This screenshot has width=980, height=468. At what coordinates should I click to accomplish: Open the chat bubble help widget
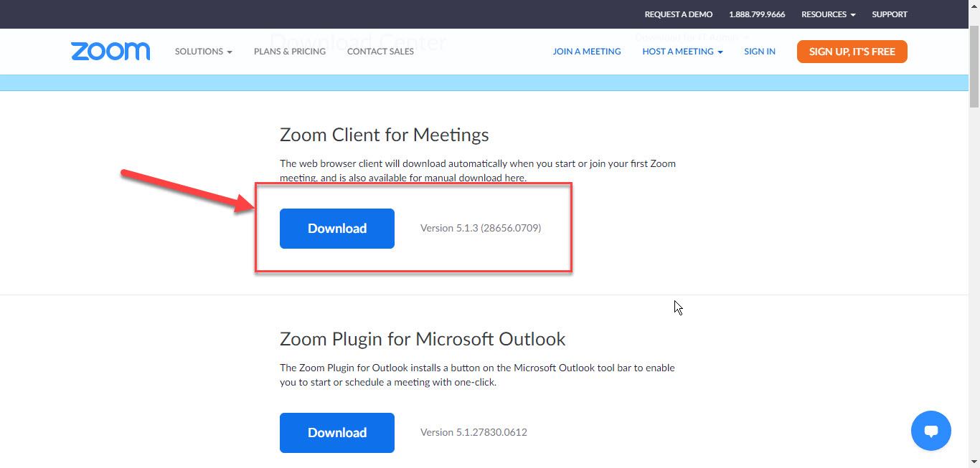pyautogui.click(x=931, y=431)
